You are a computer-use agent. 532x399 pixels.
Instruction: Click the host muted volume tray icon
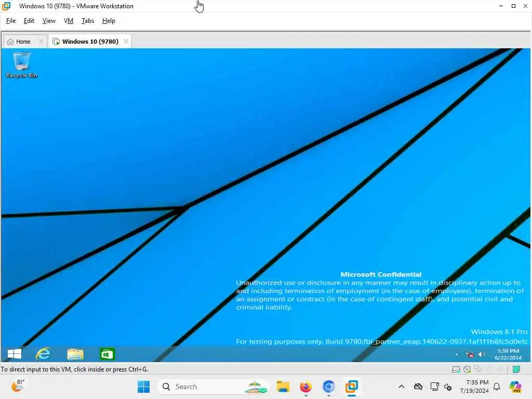[x=447, y=387]
